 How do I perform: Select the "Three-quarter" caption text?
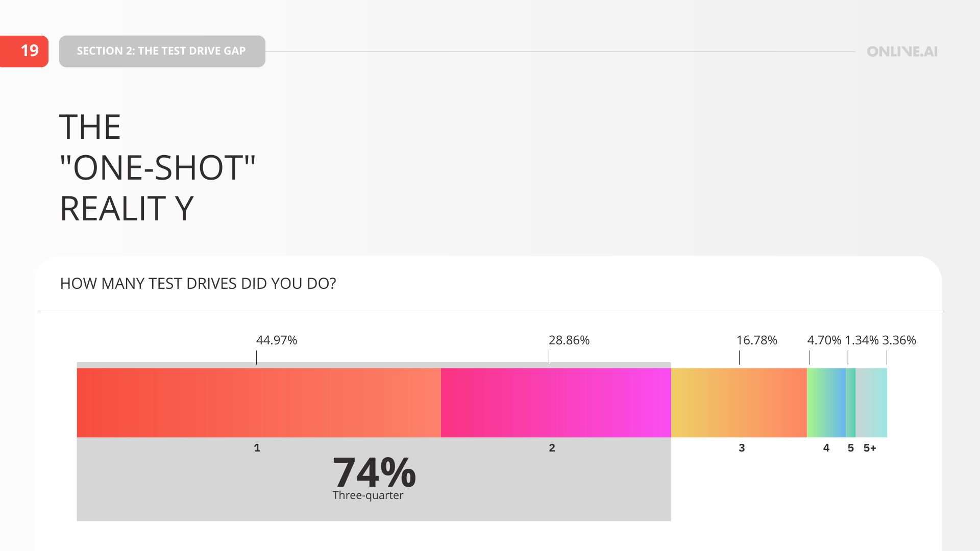[368, 495]
